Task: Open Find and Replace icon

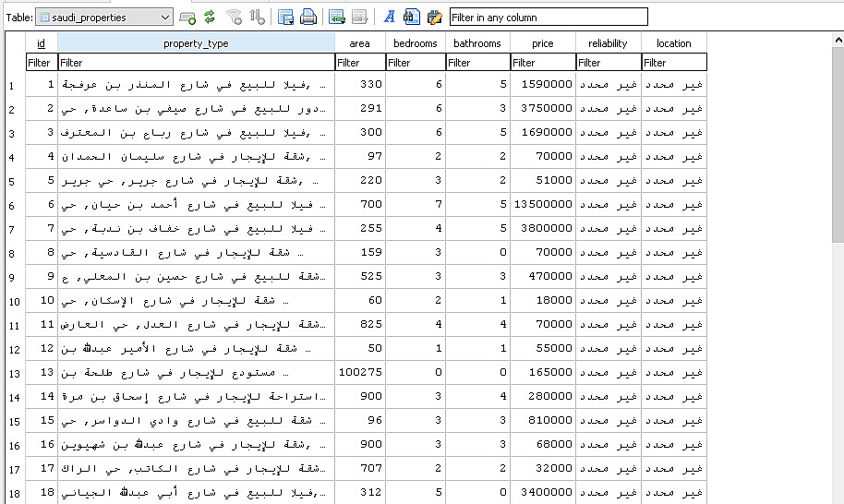Action: (x=434, y=18)
